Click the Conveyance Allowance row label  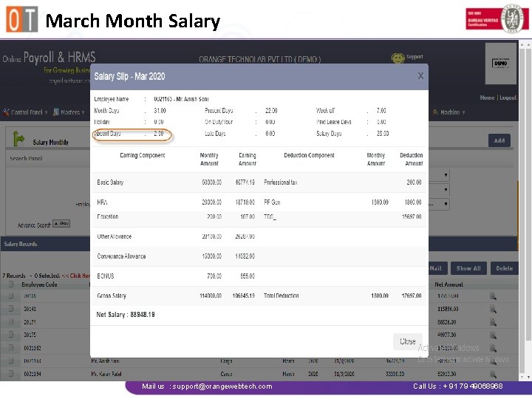tap(121, 256)
